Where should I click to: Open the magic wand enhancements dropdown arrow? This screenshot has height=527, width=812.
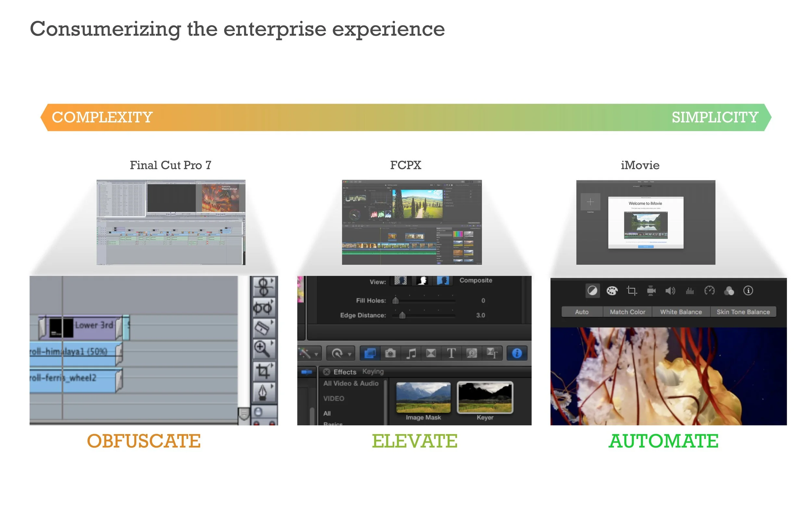pyautogui.click(x=316, y=354)
